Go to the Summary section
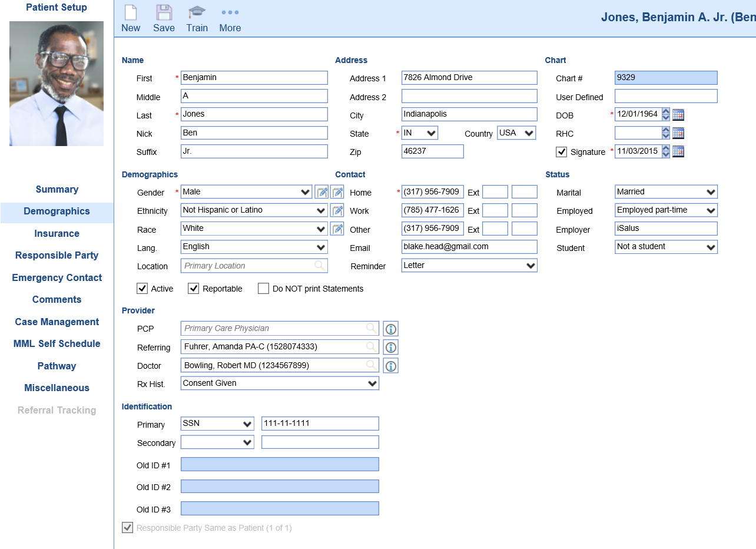 (57, 189)
